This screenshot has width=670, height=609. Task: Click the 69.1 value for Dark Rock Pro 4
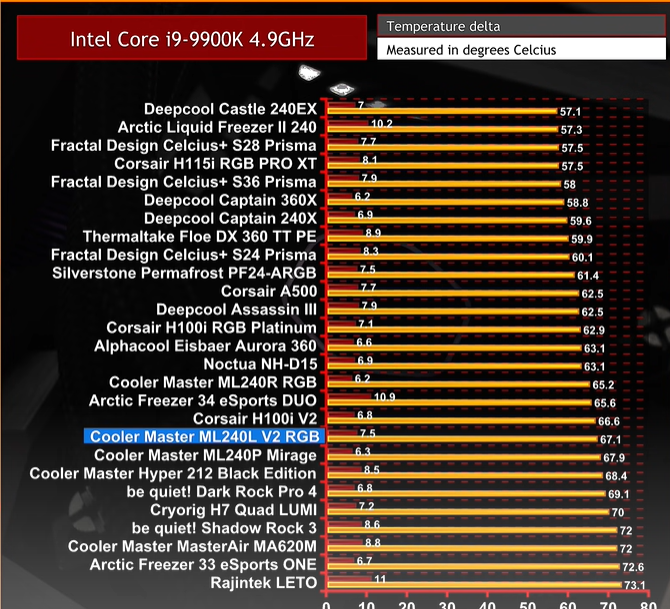click(x=619, y=494)
